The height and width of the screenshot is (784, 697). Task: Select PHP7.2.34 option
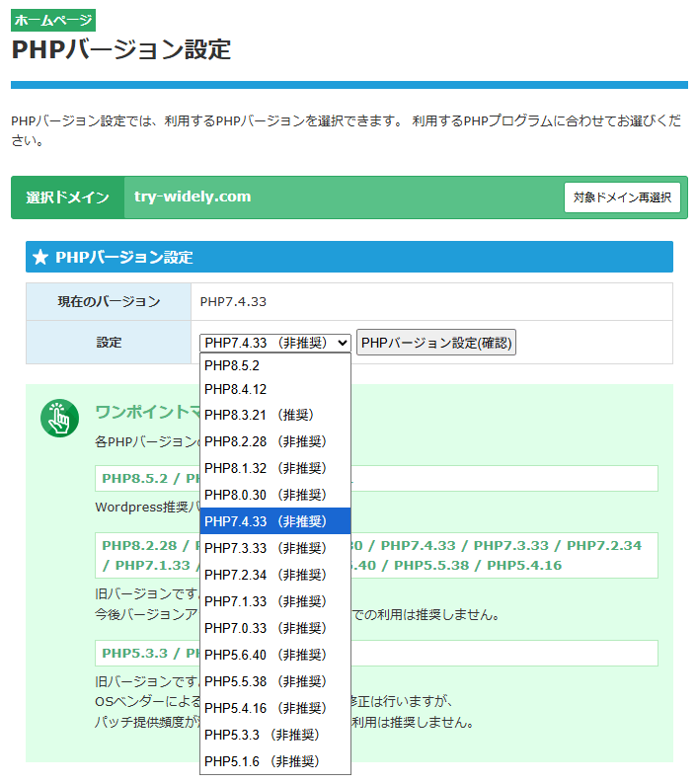[274, 575]
